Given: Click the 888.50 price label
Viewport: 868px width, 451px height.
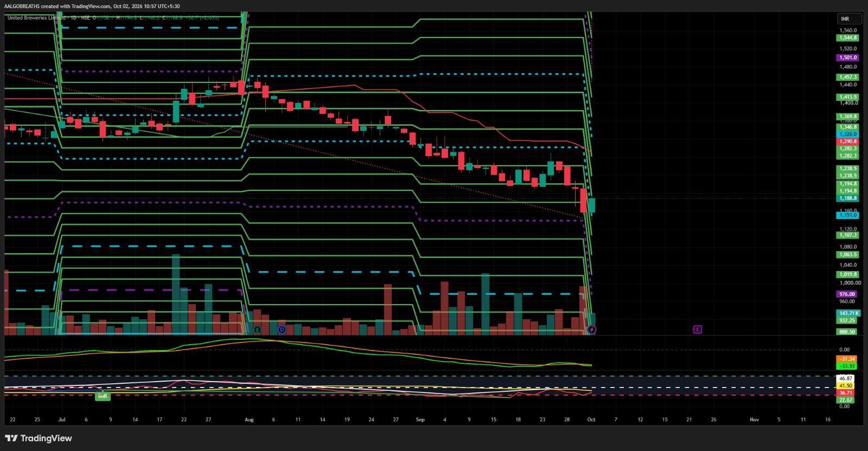Looking at the screenshot, I should (847, 332).
